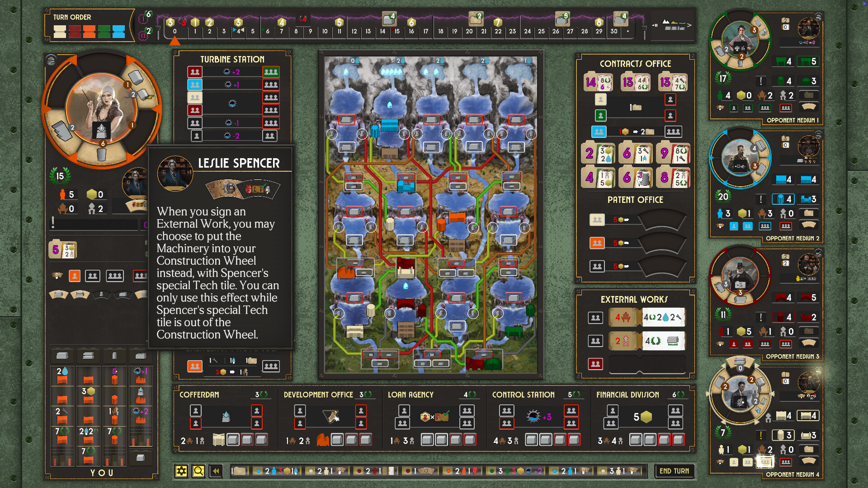
Task: Click the blue engineer row in the Turbine Station
Action: point(195,84)
